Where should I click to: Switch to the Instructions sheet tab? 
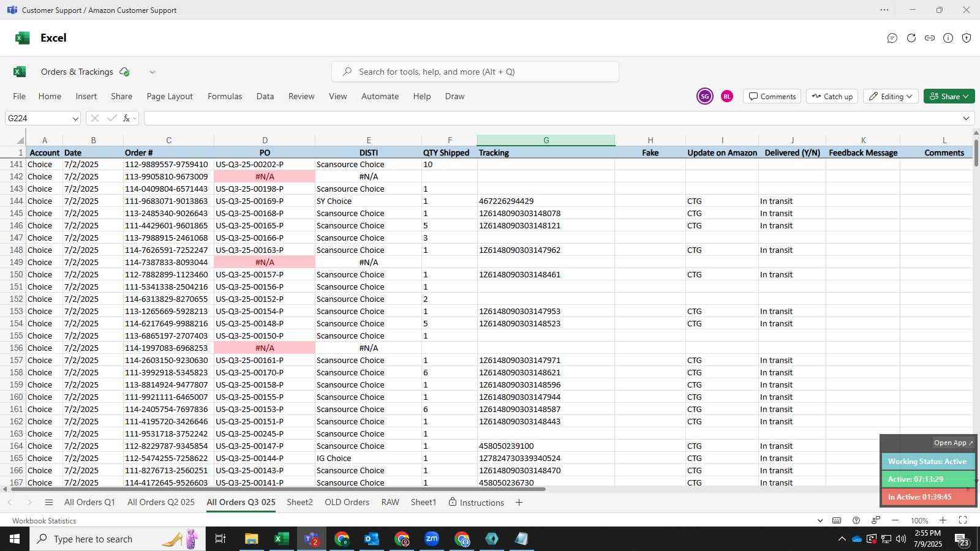(x=476, y=502)
